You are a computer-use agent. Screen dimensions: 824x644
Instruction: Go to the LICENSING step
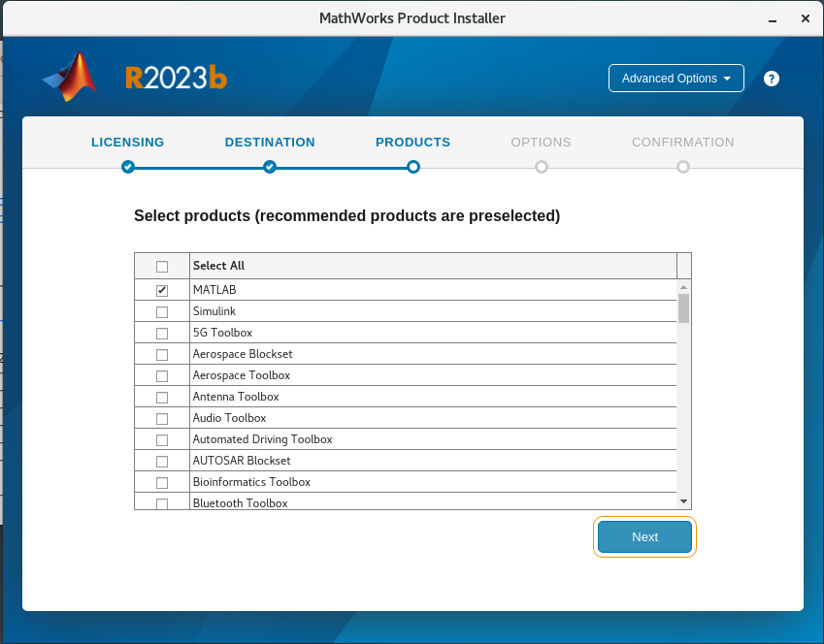(x=128, y=143)
